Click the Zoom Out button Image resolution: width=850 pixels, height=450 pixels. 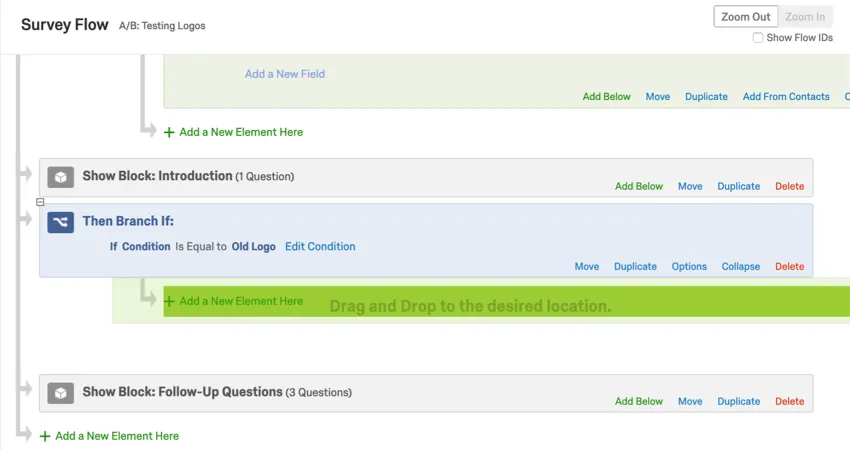point(746,17)
